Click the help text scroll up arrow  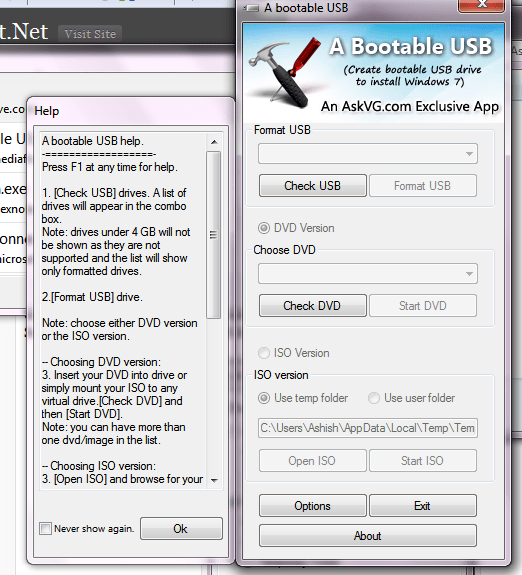pyautogui.click(x=214, y=142)
